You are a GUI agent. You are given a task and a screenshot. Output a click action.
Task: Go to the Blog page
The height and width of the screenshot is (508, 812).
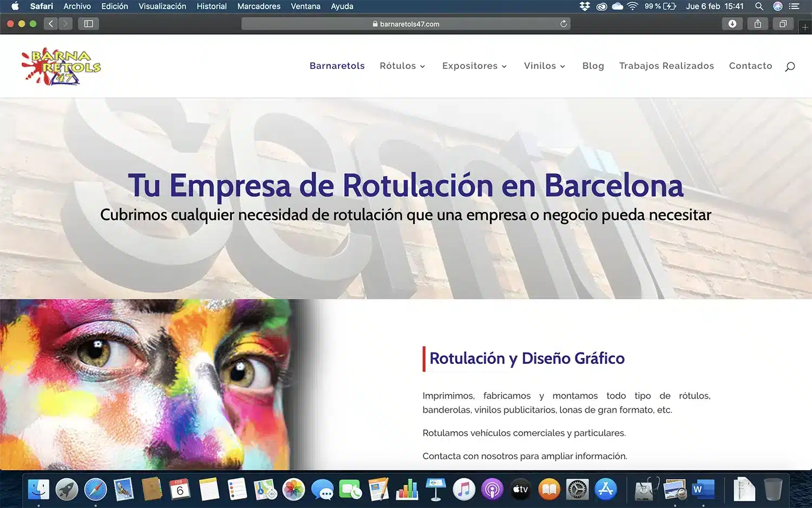(x=593, y=66)
